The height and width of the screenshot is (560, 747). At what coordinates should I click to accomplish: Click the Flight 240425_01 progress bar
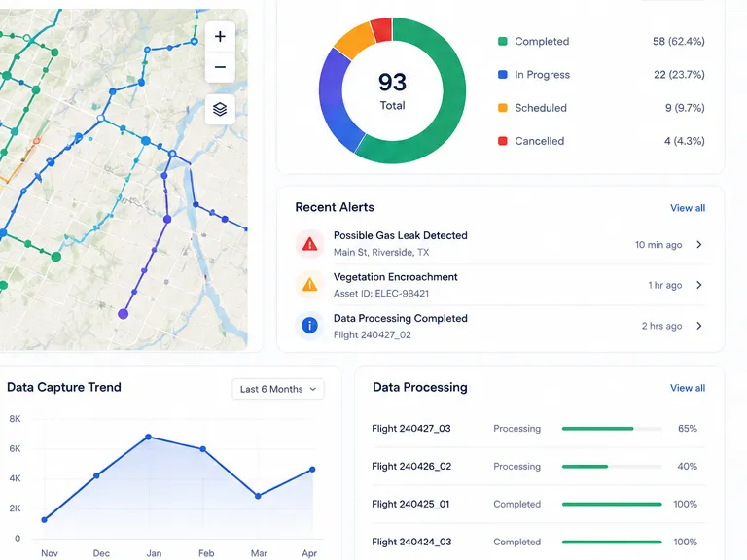pyautogui.click(x=612, y=504)
